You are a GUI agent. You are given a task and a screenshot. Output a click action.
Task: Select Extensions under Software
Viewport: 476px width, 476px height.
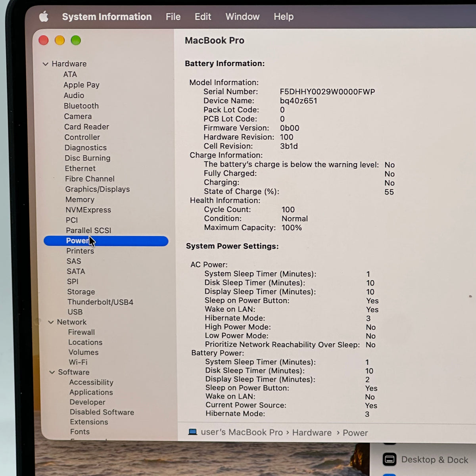(x=89, y=422)
